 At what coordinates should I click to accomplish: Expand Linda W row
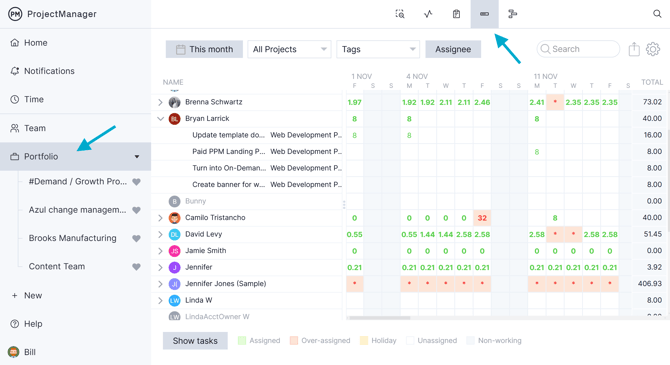160,300
